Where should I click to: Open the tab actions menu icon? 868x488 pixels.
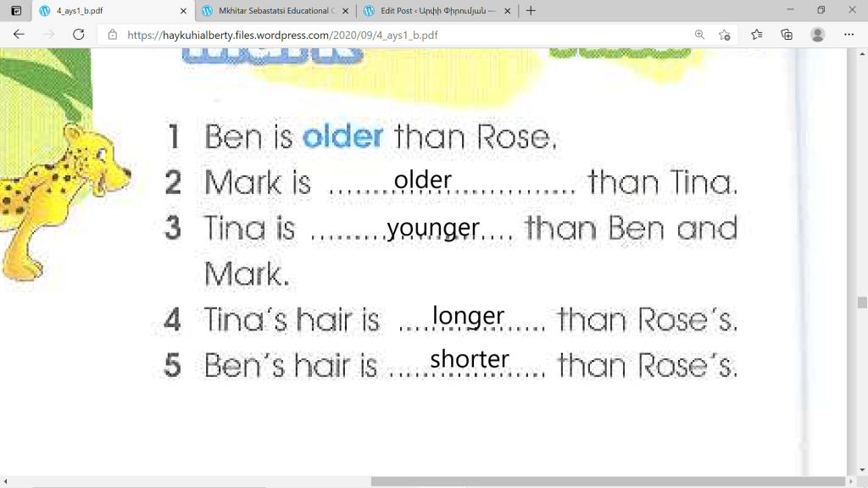pyautogui.click(x=16, y=11)
